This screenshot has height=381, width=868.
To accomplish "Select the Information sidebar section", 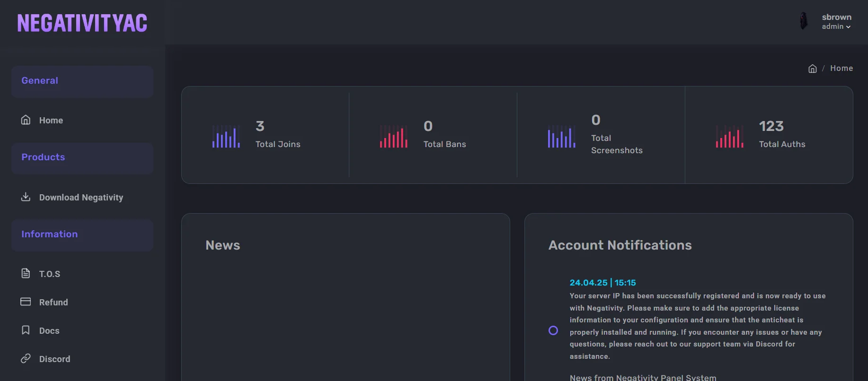I will click(x=82, y=235).
